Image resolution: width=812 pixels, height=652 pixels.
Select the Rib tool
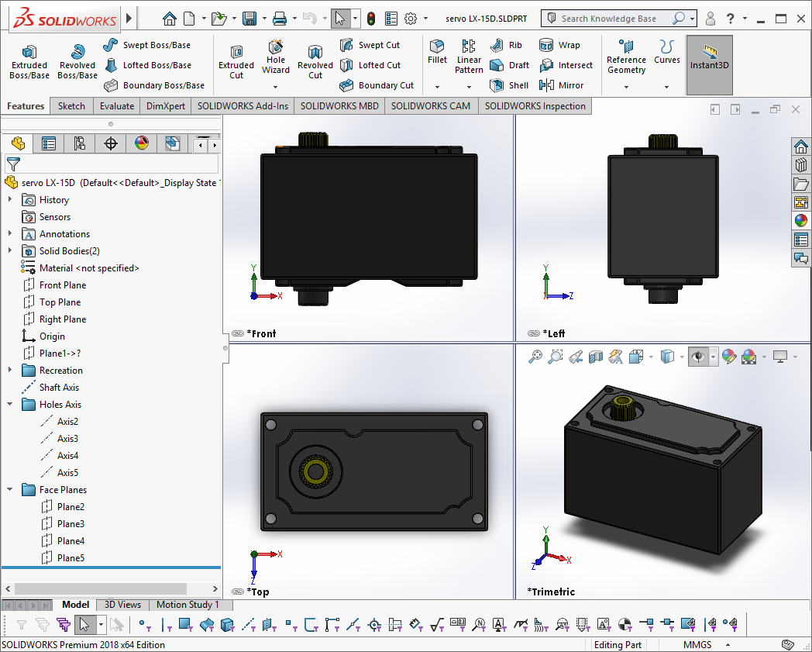point(506,45)
